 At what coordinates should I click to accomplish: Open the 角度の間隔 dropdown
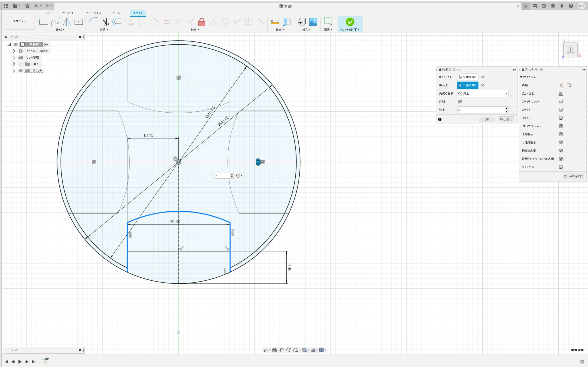pos(483,93)
